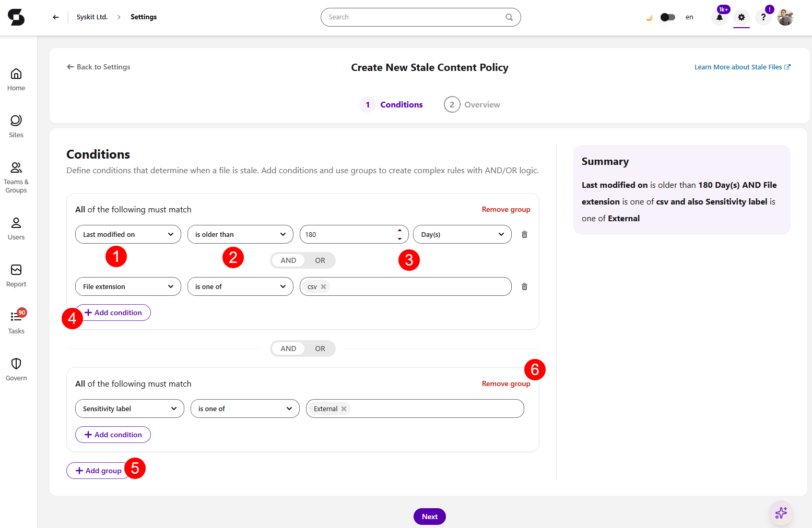Open the File extension operator dropdown
Image resolution: width=812 pixels, height=528 pixels.
coord(240,286)
